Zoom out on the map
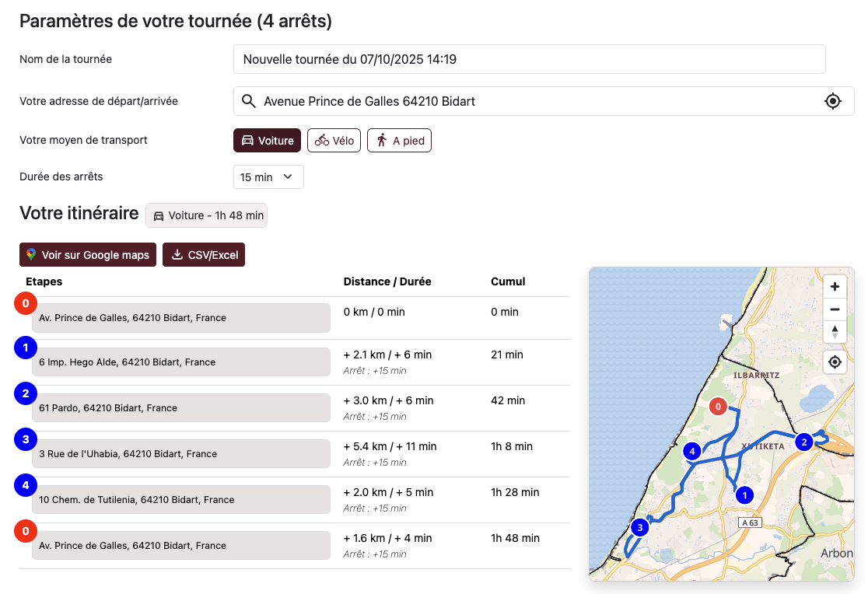The width and height of the screenshot is (868, 594). click(x=835, y=309)
